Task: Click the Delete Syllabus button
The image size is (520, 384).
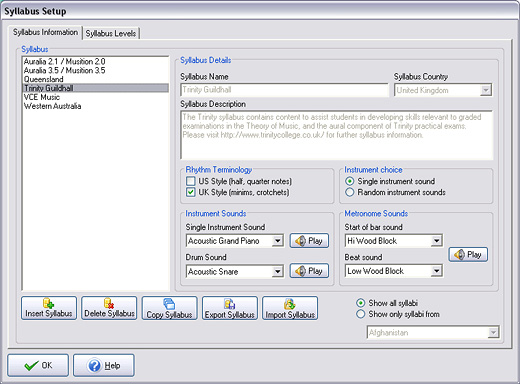Action: coord(109,308)
